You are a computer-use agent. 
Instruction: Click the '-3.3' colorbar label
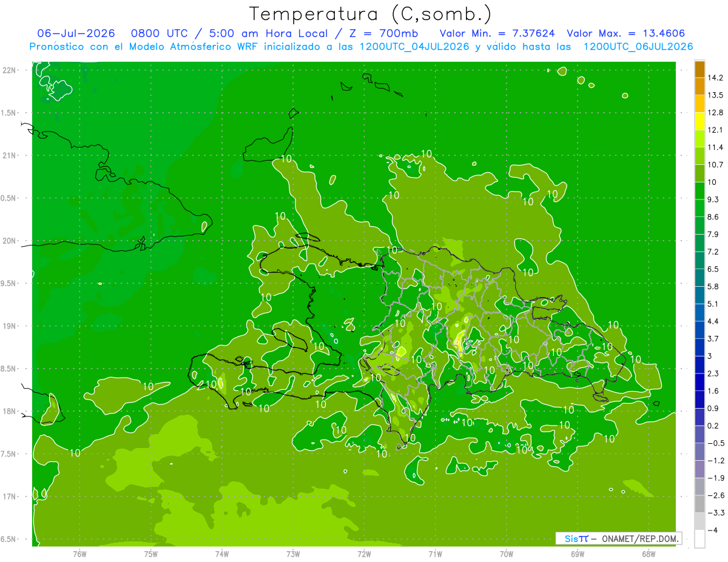pyautogui.click(x=715, y=513)
